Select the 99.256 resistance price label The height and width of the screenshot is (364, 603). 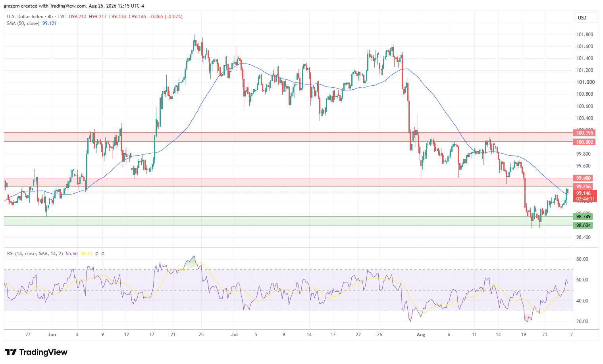tap(583, 187)
